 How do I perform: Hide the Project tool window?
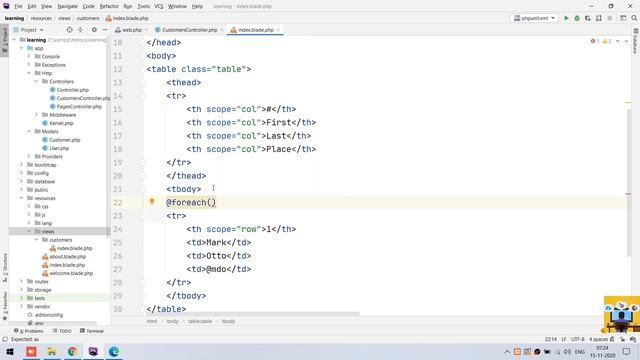105,30
